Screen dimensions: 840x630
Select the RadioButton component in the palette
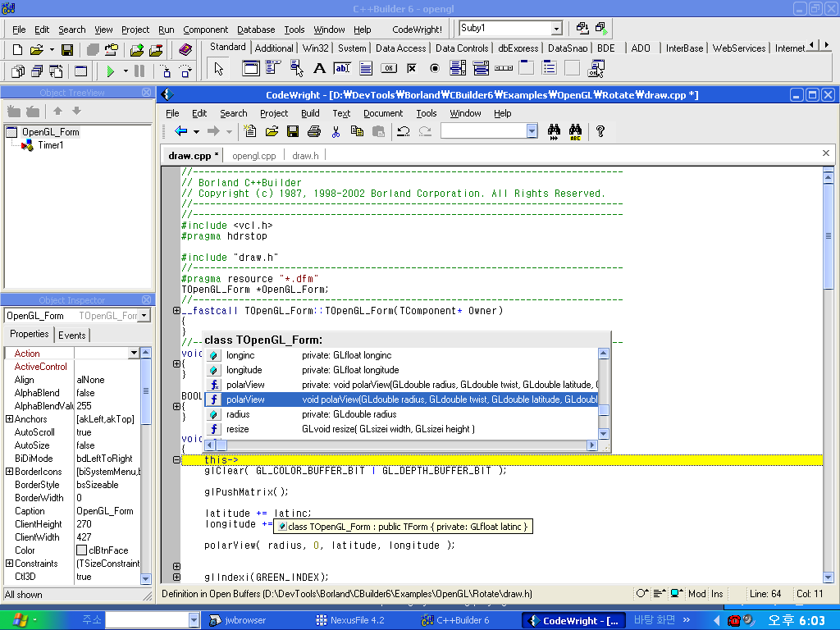[435, 68]
